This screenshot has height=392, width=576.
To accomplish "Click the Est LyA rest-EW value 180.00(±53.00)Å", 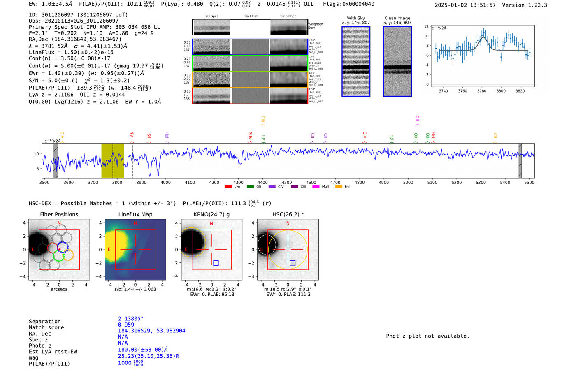I will 143,350.
